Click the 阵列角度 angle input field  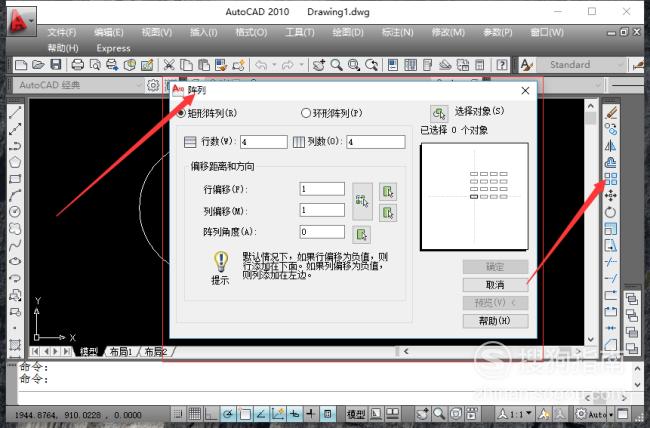click(x=322, y=232)
